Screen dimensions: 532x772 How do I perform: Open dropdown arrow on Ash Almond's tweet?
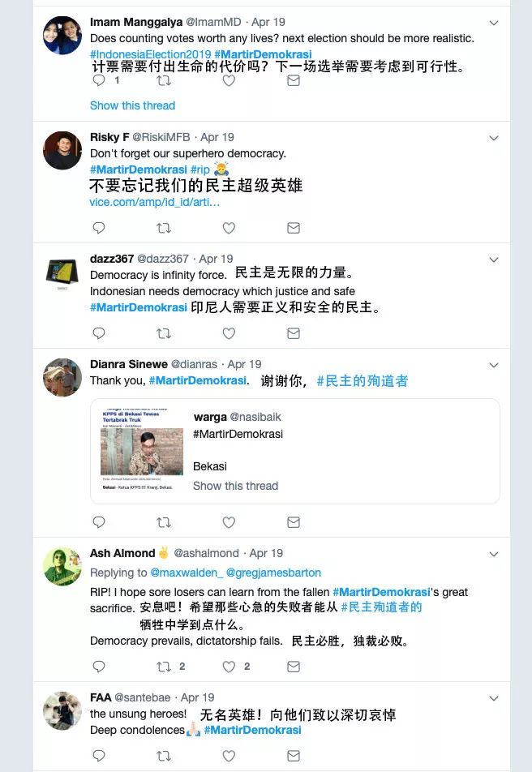494,555
